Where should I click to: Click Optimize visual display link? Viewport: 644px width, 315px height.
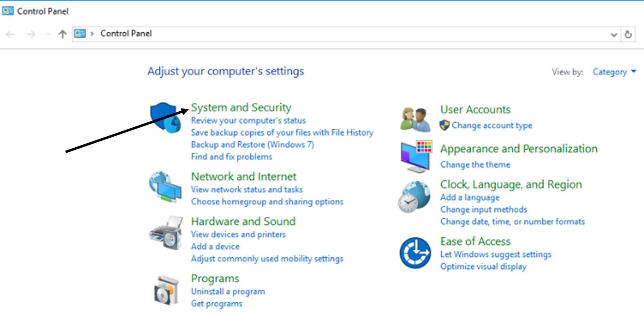[x=483, y=267]
